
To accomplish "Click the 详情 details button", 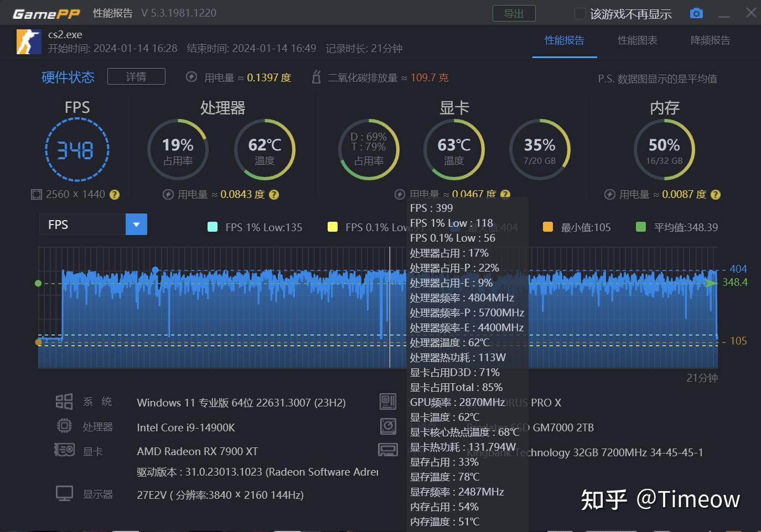I will pyautogui.click(x=136, y=76).
